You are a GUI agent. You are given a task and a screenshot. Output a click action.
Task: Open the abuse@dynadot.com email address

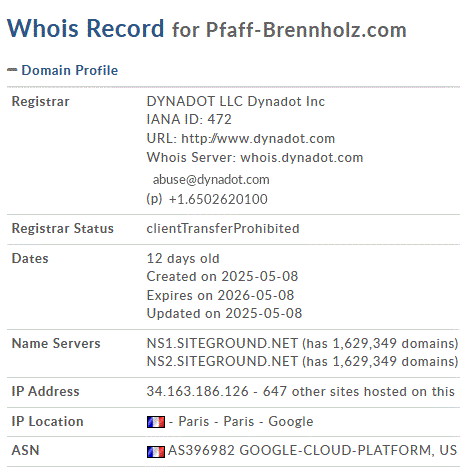[x=211, y=180]
